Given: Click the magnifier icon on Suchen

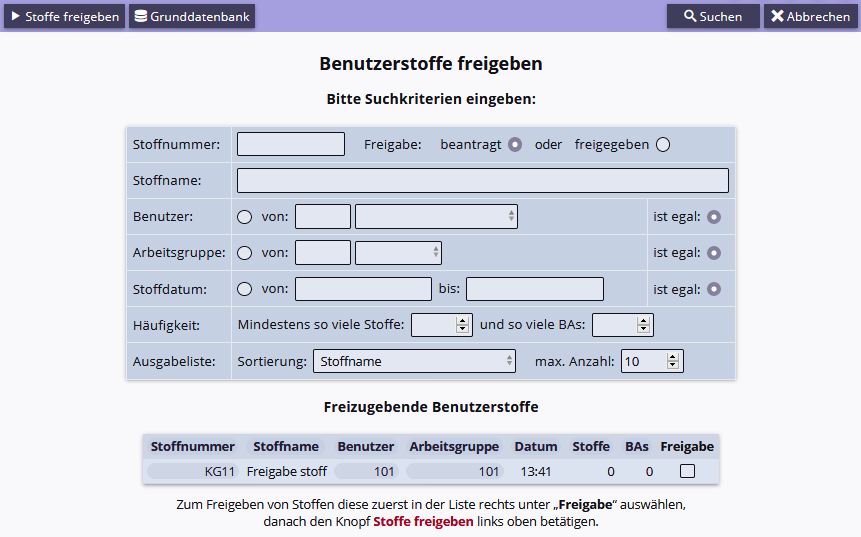Looking at the screenshot, I should [x=690, y=16].
